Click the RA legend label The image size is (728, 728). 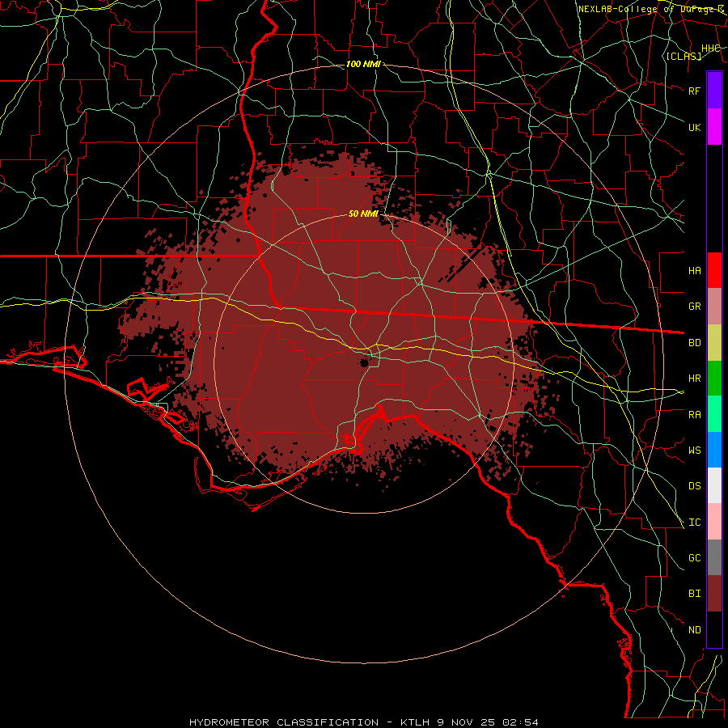pyautogui.click(x=694, y=415)
